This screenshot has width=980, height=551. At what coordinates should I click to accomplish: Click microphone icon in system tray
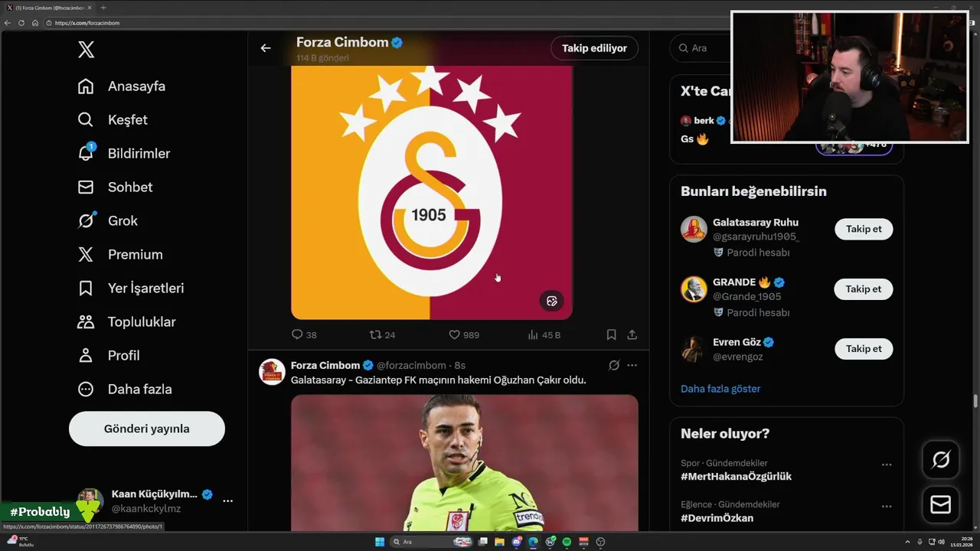pyautogui.click(x=920, y=542)
